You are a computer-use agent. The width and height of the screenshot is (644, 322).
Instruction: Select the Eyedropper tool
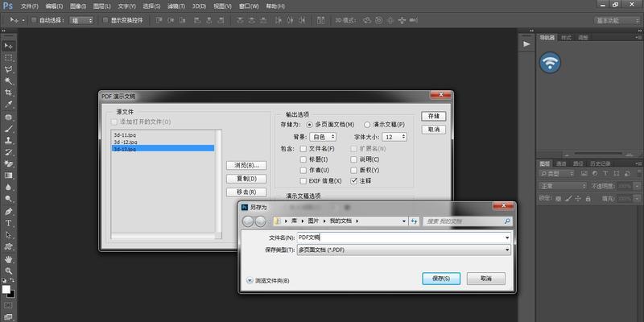click(x=8, y=105)
